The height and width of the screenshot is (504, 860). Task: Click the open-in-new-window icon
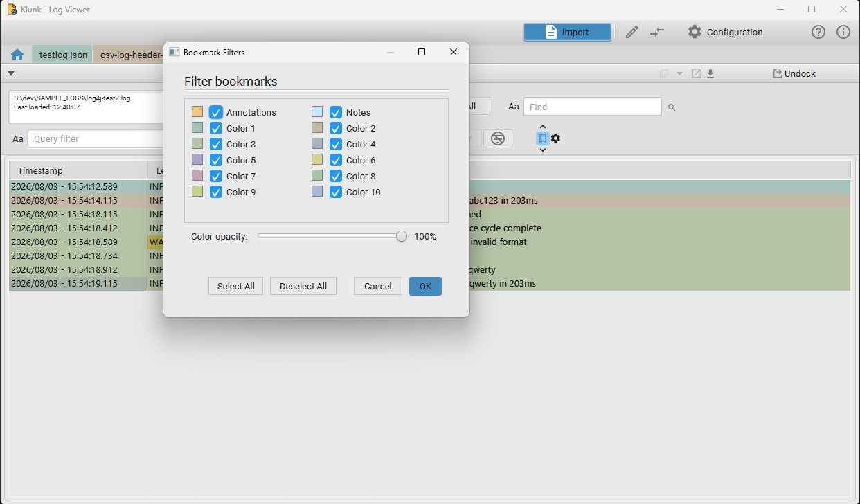click(697, 74)
